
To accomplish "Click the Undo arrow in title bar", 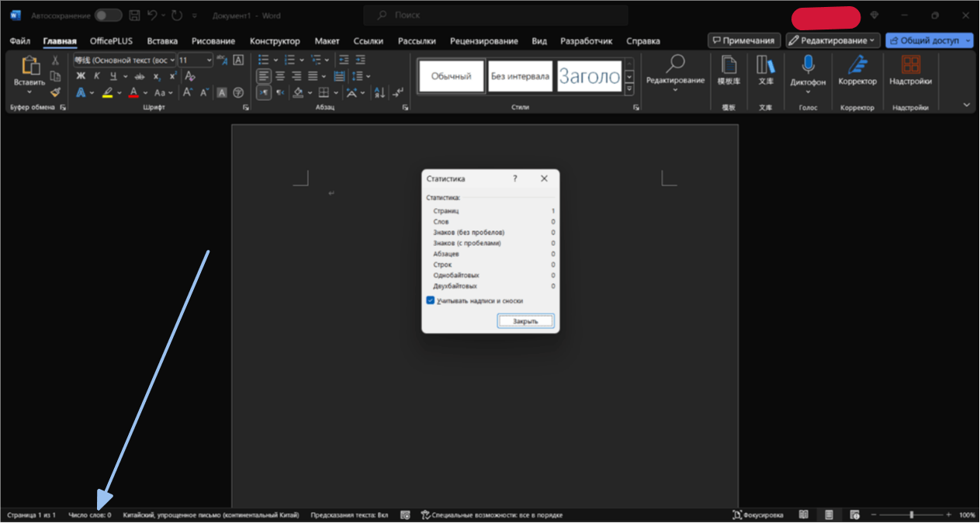I will [153, 16].
